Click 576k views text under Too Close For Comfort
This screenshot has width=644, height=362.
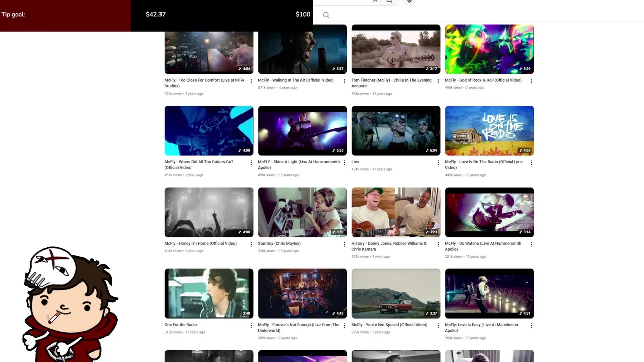[173, 94]
